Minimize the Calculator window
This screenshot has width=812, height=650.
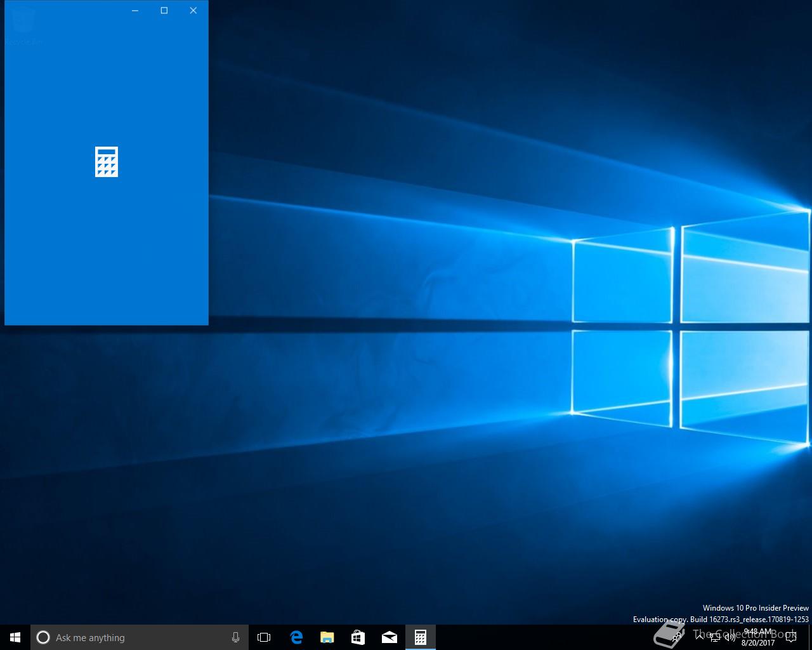click(x=135, y=10)
